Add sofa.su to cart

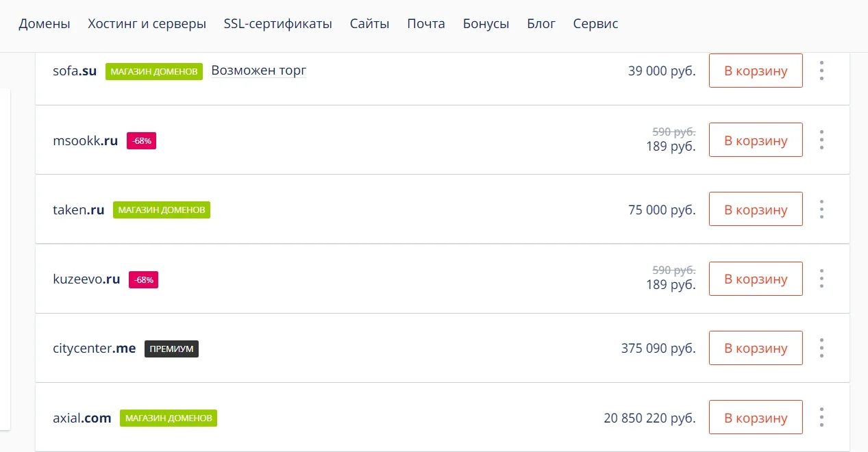pos(755,71)
